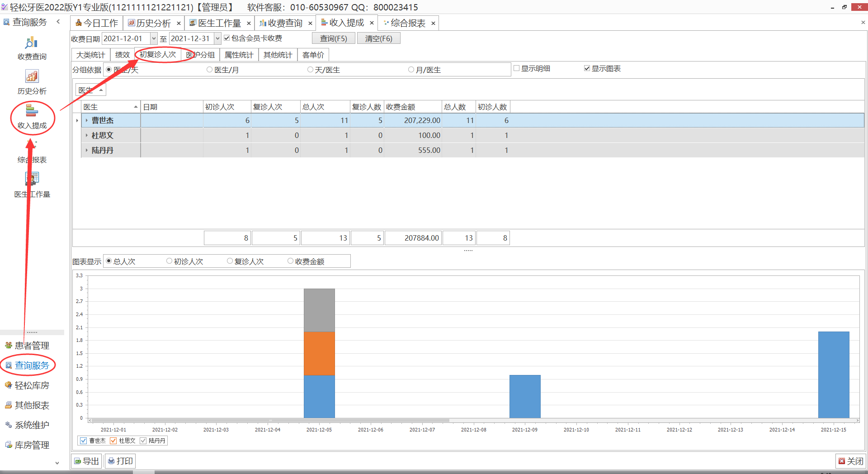This screenshot has height=474, width=868.
Task: Click the 导出 export button
Action: point(86,461)
